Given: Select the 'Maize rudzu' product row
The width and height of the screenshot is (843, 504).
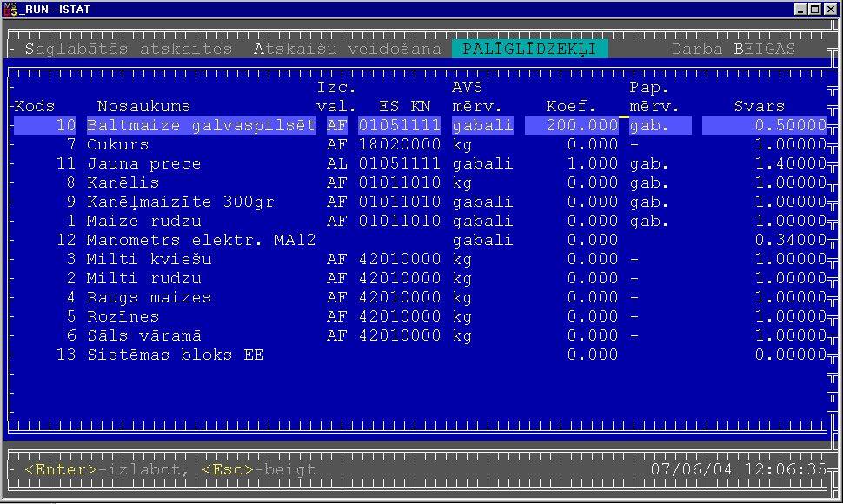Looking at the screenshot, I should (x=421, y=221).
